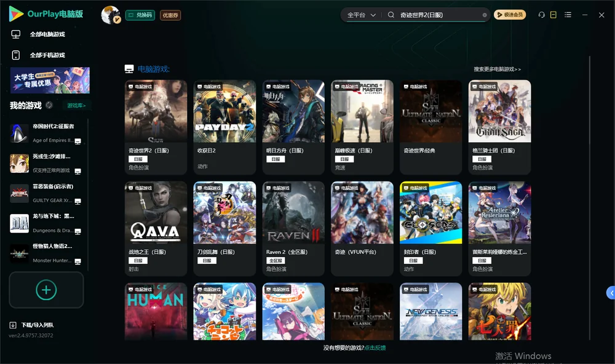Viewport: 615px width, 364px height.
Task: Select 龙与地下城 in my games
Action: tap(46, 223)
